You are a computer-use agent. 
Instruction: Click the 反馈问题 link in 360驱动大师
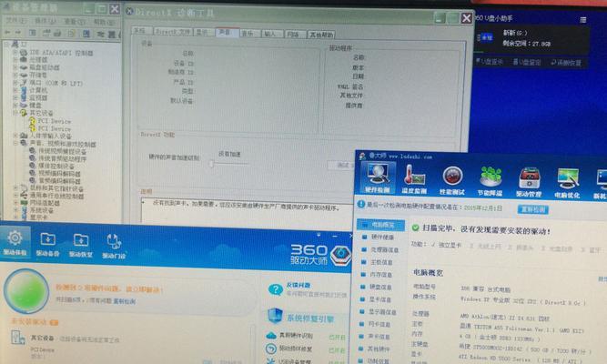[x=298, y=285]
